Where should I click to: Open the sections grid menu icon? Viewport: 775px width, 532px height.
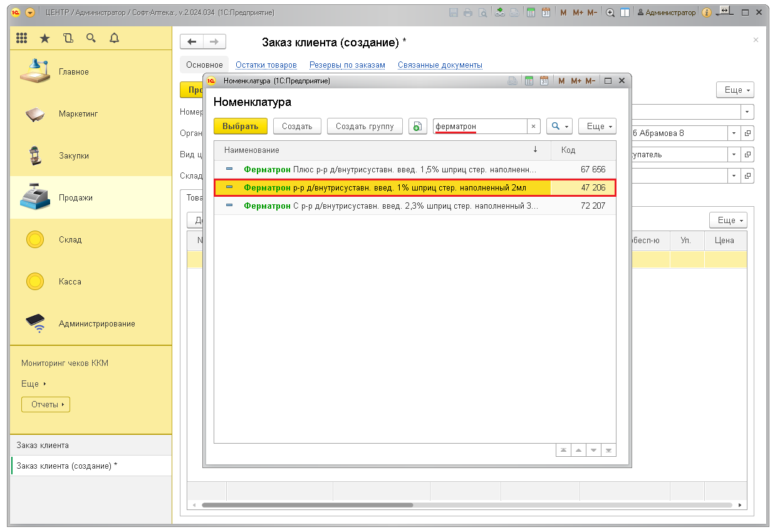(22, 38)
